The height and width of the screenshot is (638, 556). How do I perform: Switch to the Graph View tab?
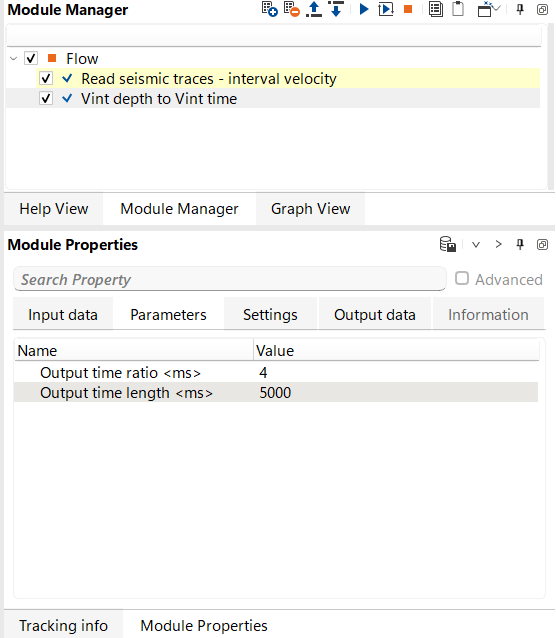coord(311,209)
